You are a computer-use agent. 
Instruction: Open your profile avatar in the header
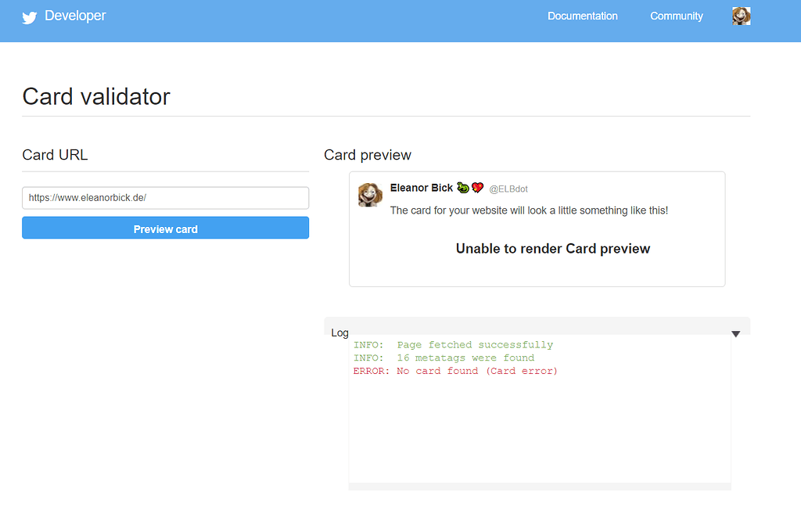tap(741, 16)
